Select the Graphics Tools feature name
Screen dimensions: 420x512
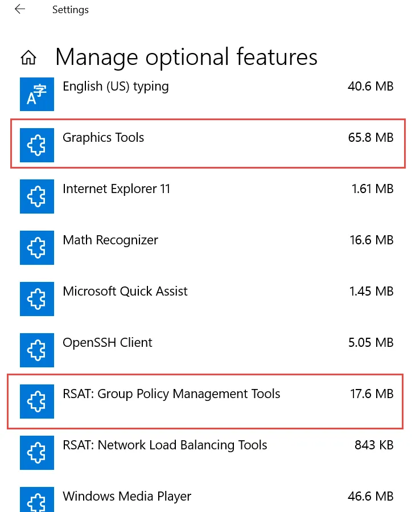coord(103,138)
